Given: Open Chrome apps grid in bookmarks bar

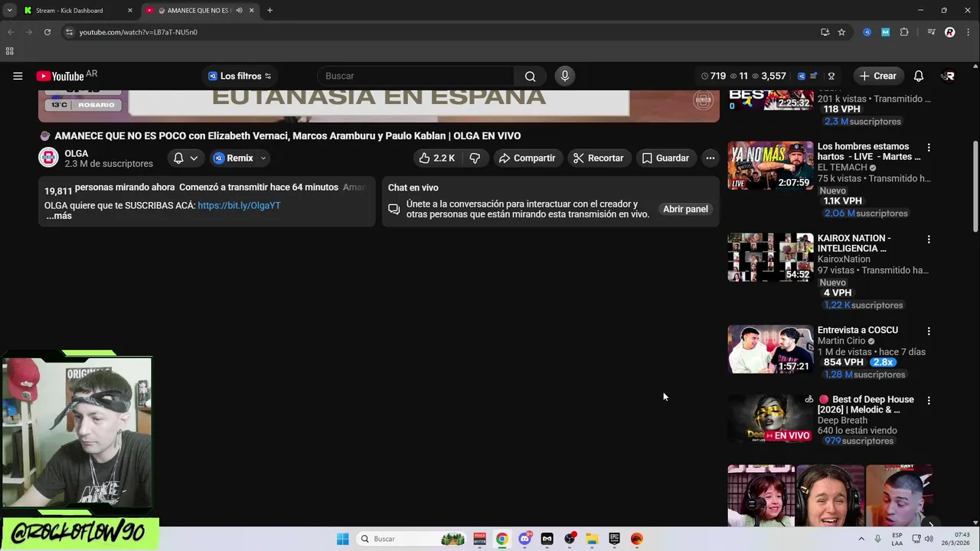Looking at the screenshot, I should pyautogui.click(x=9, y=51).
